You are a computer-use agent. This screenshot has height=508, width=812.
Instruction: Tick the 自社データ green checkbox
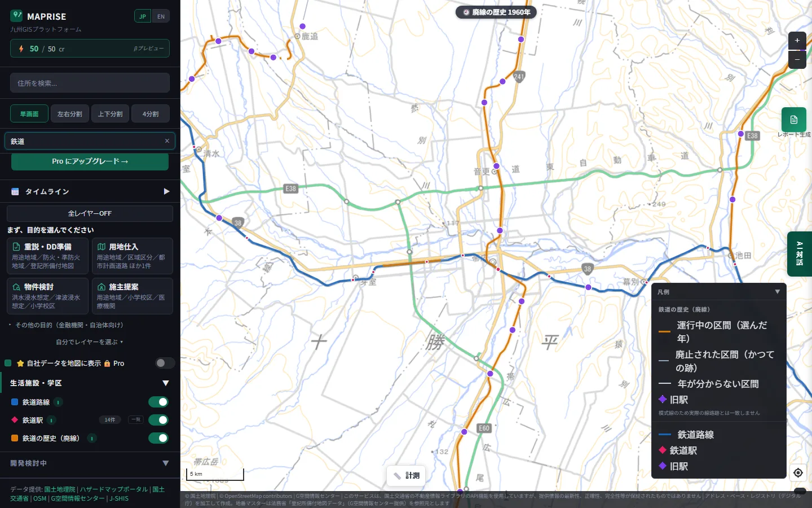tap(8, 363)
